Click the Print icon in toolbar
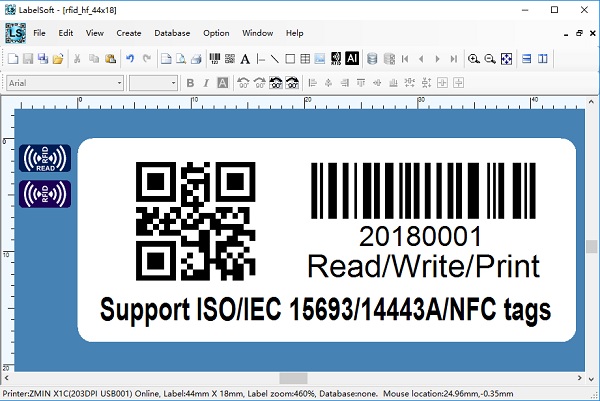This screenshot has width=600, height=401. 197,59
